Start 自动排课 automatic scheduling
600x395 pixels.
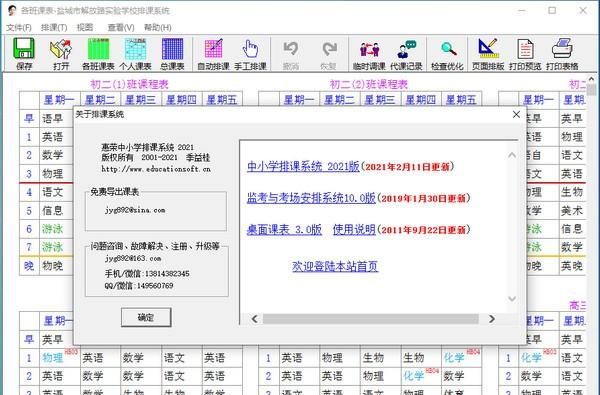[x=213, y=54]
